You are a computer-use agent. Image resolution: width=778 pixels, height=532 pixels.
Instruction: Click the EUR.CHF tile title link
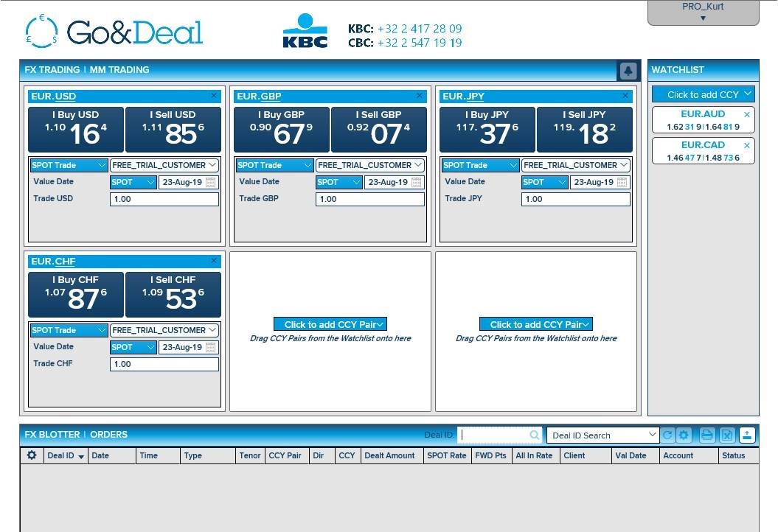(54, 262)
